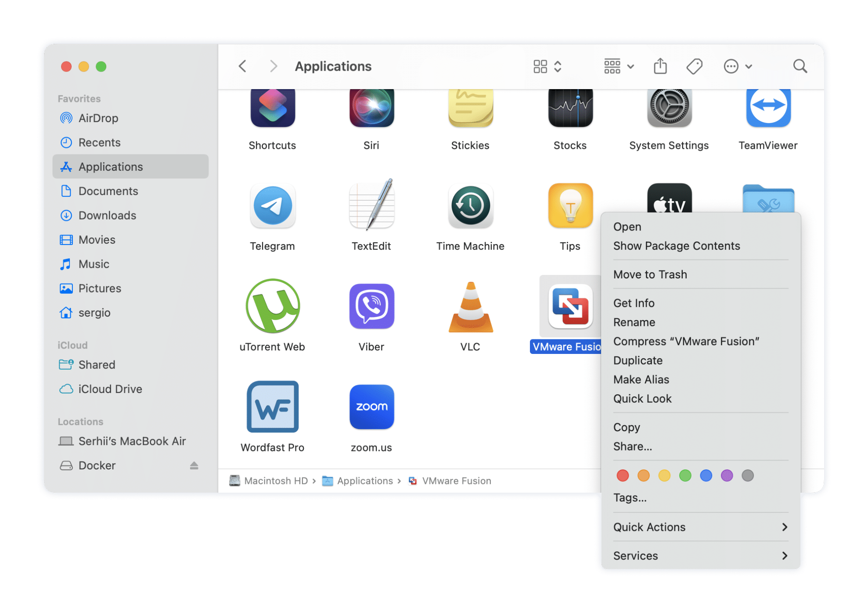
Task: Select Move to Trash menu entry
Action: click(x=650, y=274)
